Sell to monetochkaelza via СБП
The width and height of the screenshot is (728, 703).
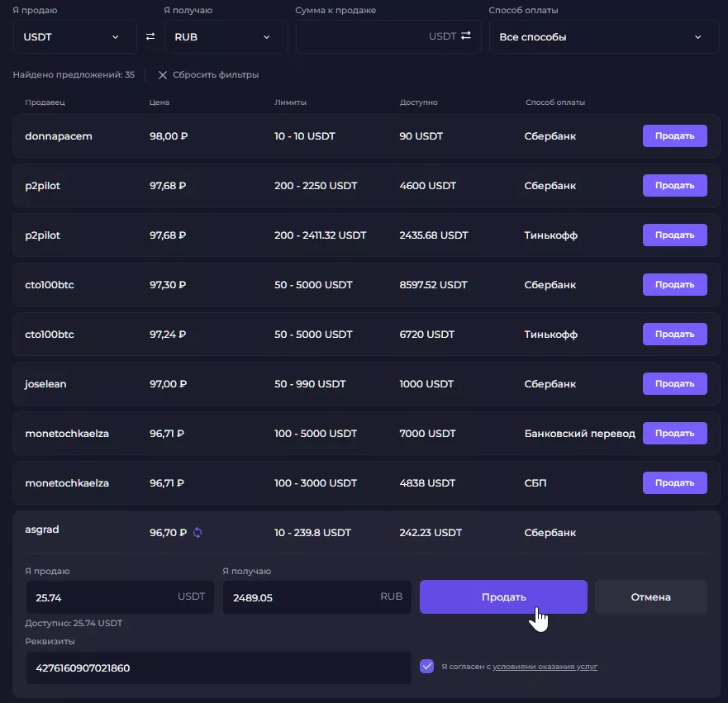[674, 483]
